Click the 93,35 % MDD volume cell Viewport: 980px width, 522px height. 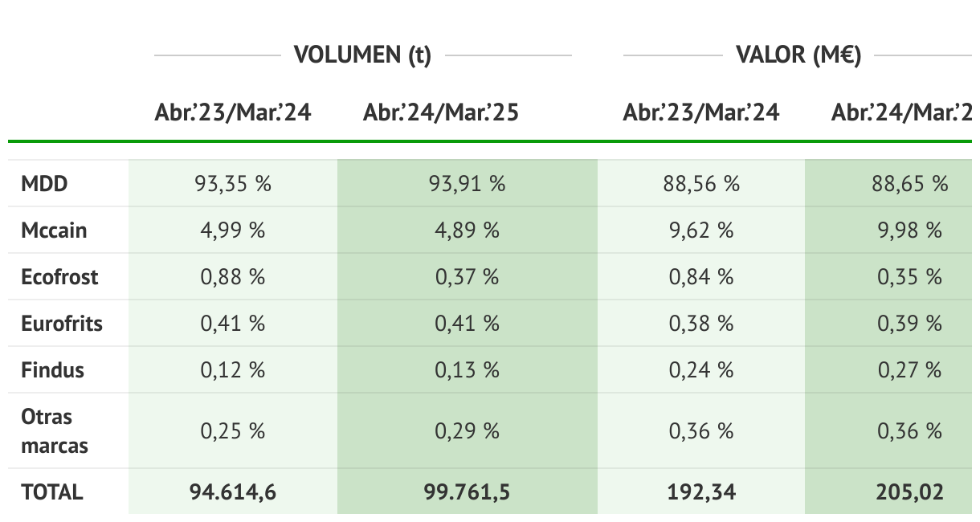233,184
